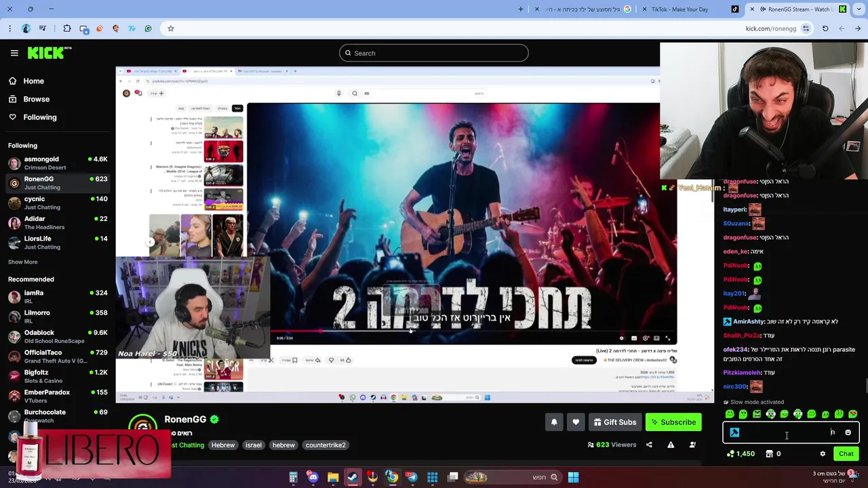This screenshot has height=488, width=868.
Task: Open the Kick hamburger menu
Action: [14, 53]
